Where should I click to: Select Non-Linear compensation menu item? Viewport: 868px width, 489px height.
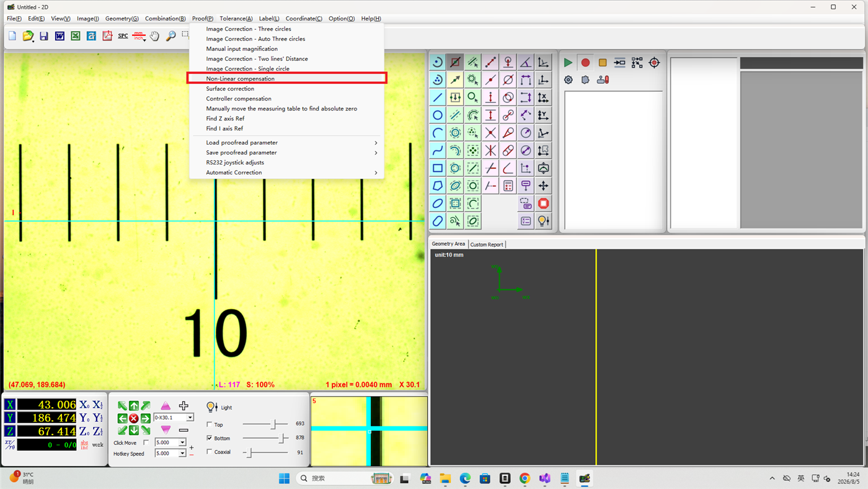(286, 79)
